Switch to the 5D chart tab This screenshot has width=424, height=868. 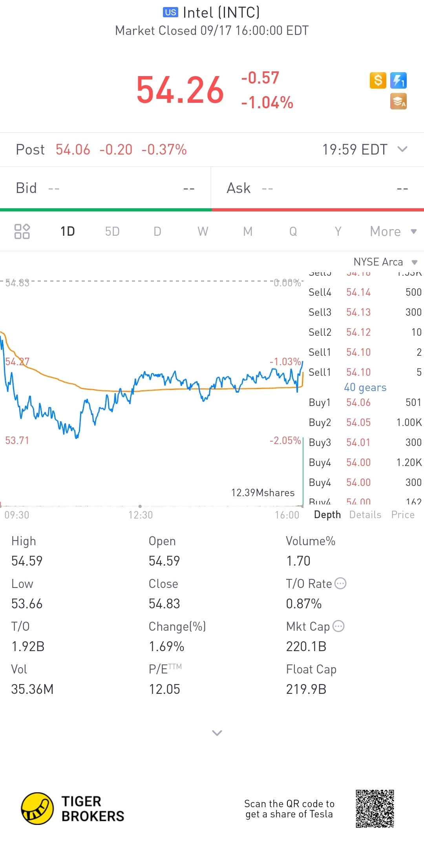112,231
